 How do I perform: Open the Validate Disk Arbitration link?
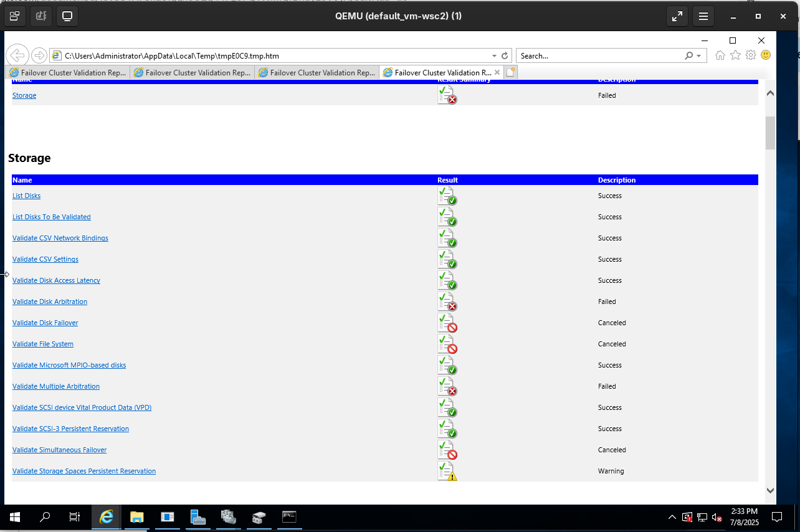click(x=50, y=302)
